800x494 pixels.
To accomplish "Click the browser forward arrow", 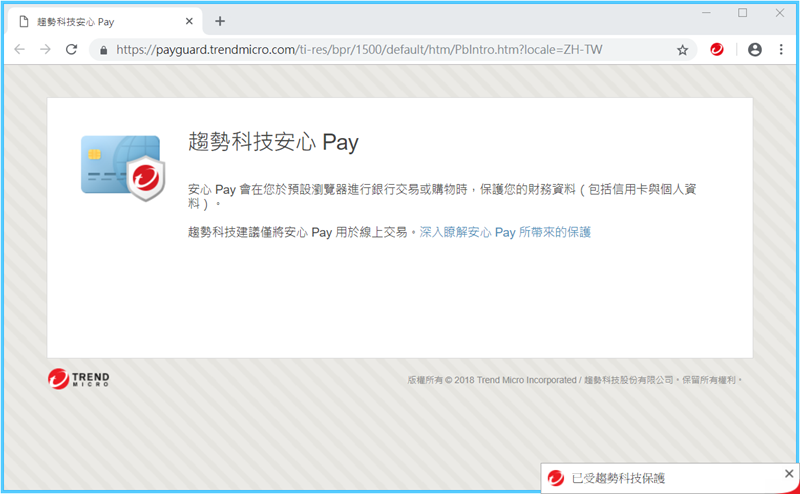I will pyautogui.click(x=45, y=50).
